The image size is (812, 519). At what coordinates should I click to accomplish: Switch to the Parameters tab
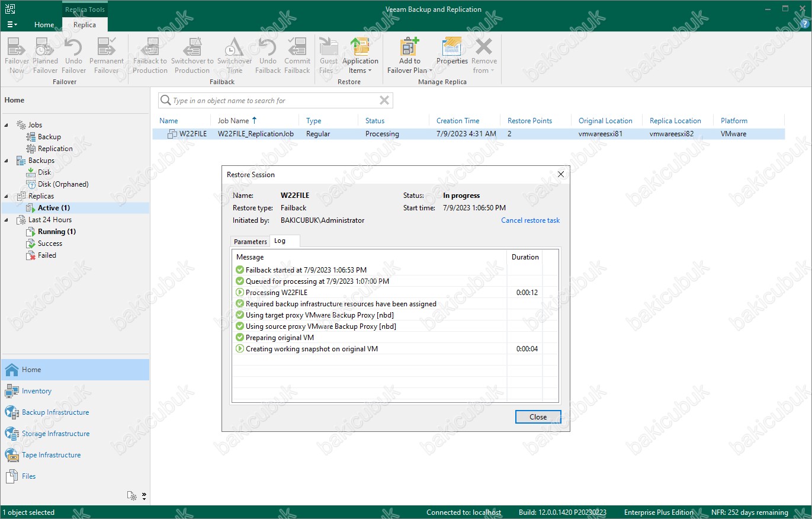pyautogui.click(x=250, y=242)
